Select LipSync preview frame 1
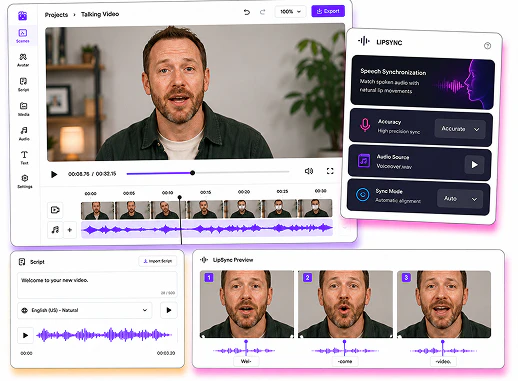519x381 pixels. pos(247,304)
